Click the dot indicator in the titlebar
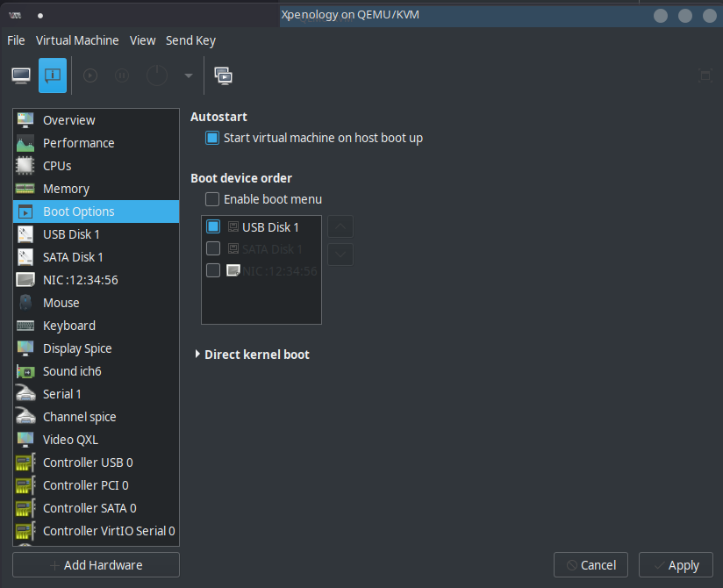 (x=40, y=16)
